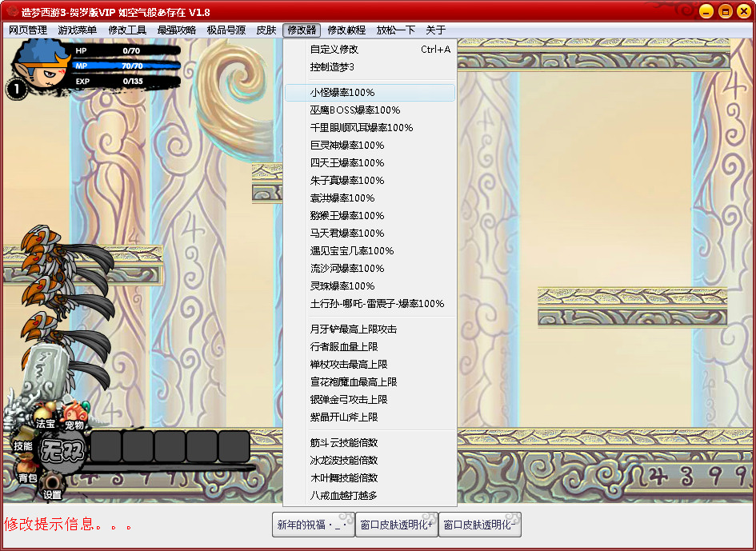Click the first empty skill slot
Viewport: 756px width, 551px height.
pos(106,447)
